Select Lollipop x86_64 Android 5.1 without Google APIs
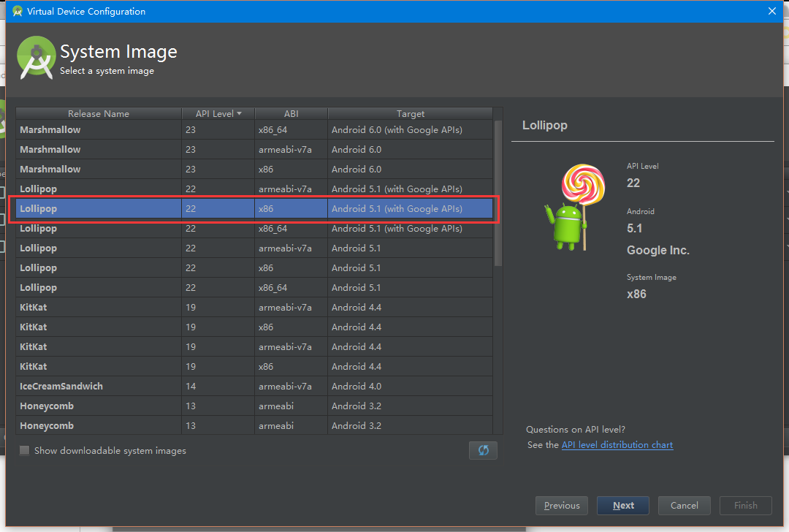Viewport: 789px width, 532px height. (254, 287)
